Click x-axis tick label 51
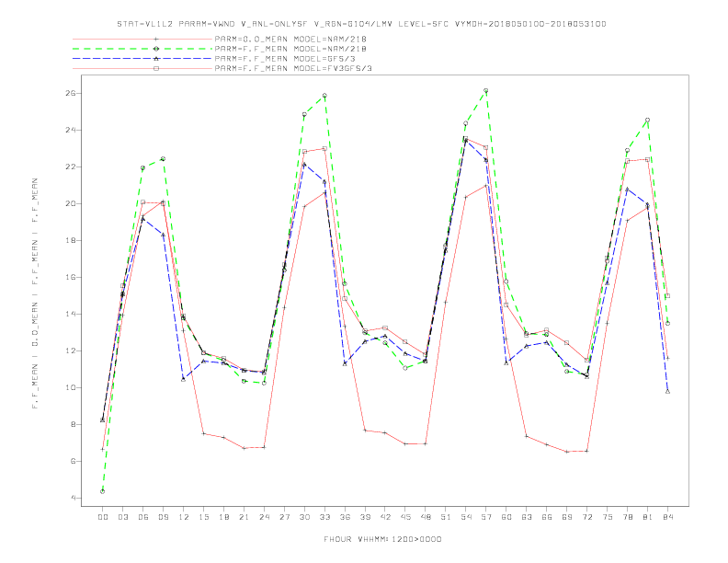Image resolution: width=728 pixels, height=563 pixels. click(x=446, y=517)
